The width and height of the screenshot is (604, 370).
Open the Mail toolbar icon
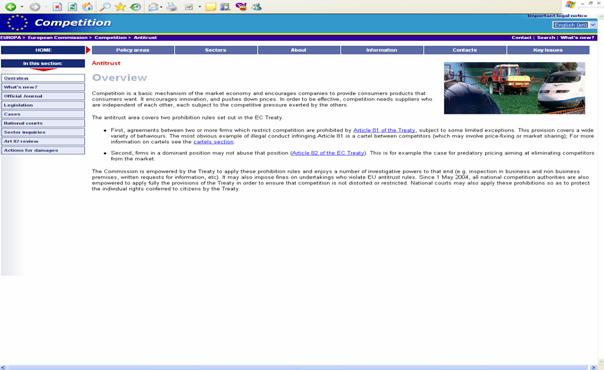[x=153, y=7]
